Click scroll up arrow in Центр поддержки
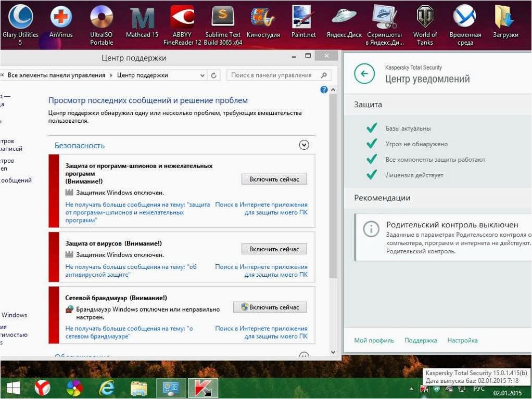 (x=333, y=90)
